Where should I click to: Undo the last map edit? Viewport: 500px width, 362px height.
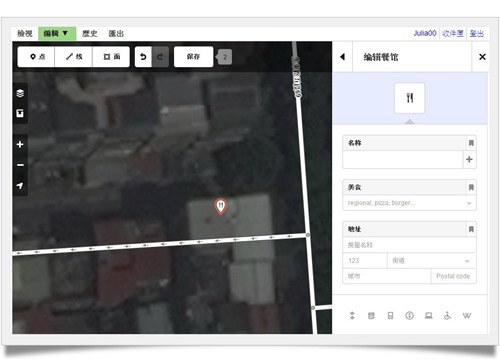click(143, 57)
